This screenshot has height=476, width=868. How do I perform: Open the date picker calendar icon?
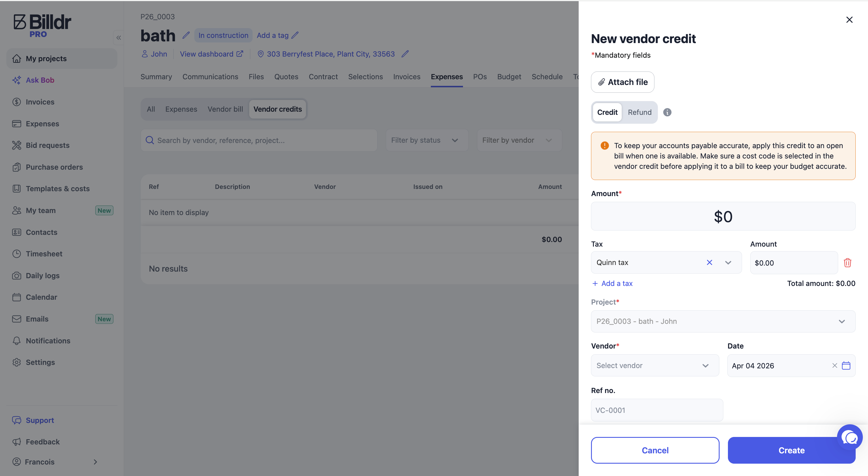[846, 365]
